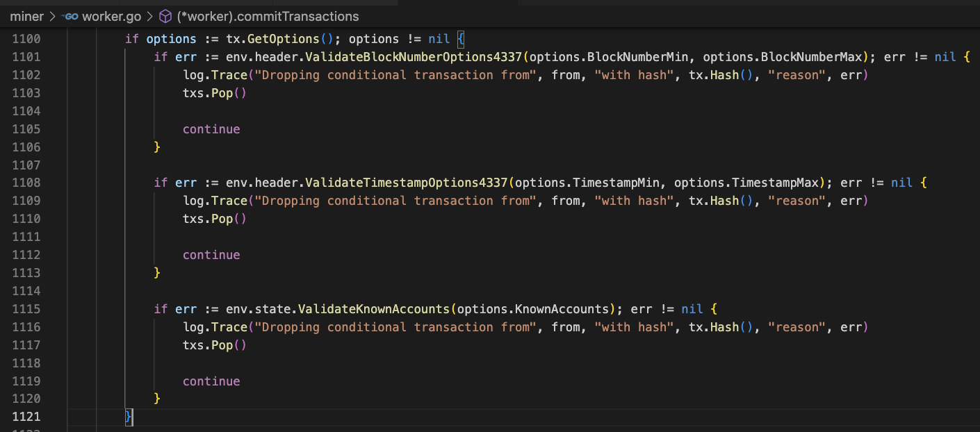Click the continue keyword on line 1105

point(211,129)
